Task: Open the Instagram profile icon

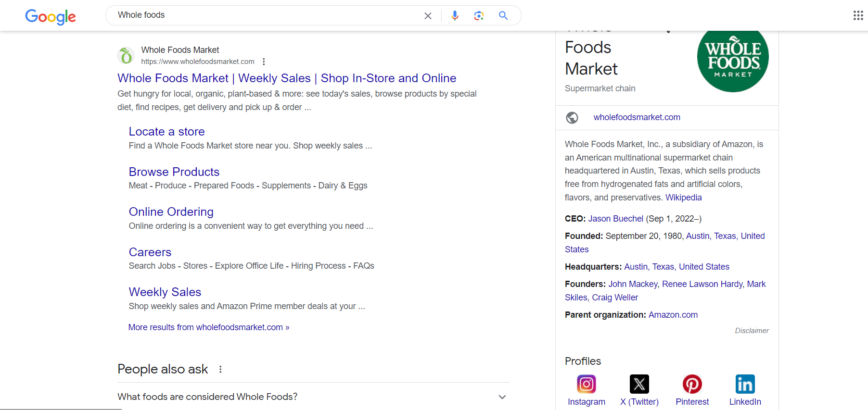Action: (587, 384)
